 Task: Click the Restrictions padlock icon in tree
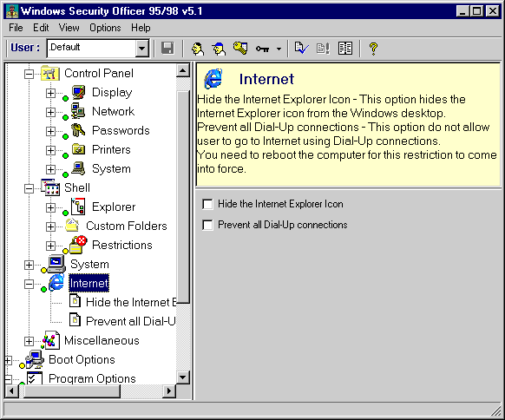pos(78,245)
